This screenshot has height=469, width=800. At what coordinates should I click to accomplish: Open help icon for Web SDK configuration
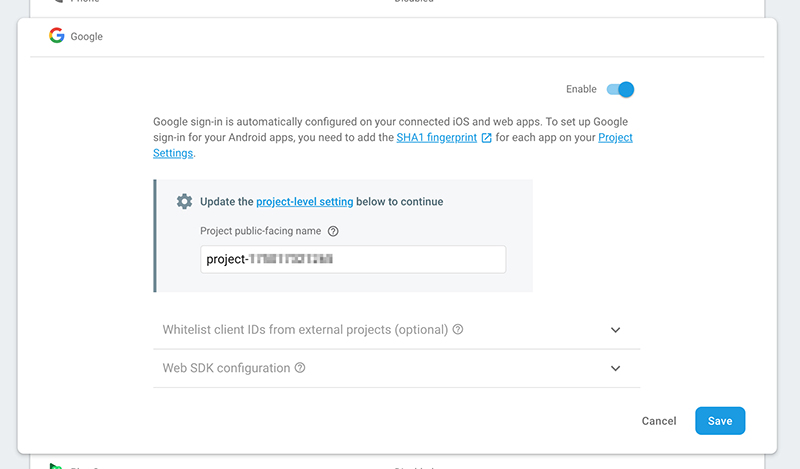300,367
